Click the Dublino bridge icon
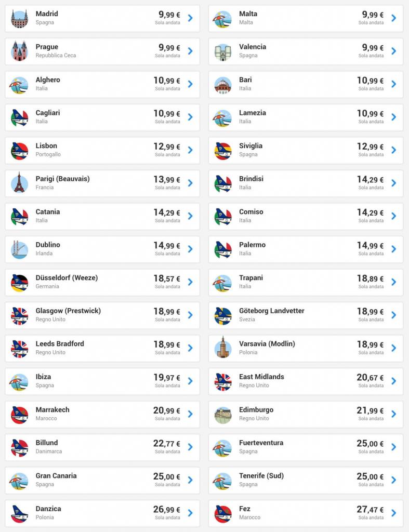This screenshot has width=409, height=532. point(19,249)
